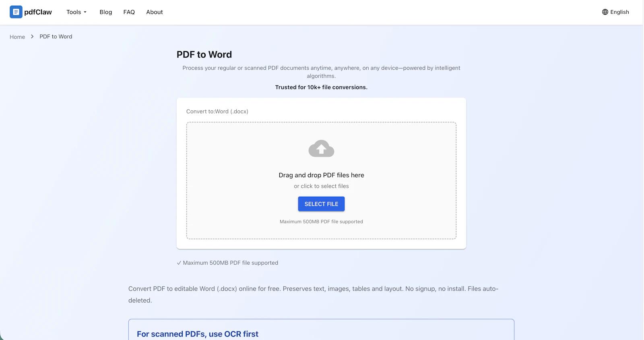This screenshot has height=340, width=644.
Task: Click the globe language icon
Action: (x=605, y=12)
